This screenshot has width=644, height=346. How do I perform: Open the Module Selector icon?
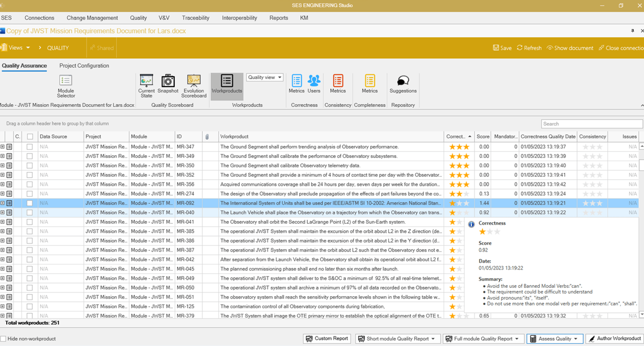coord(66,86)
